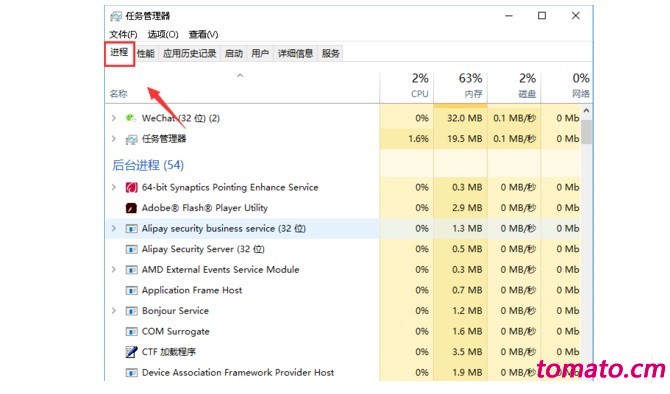The width and height of the screenshot is (670, 394).
Task: Expand AMD External Events Service Module
Action: [x=114, y=270]
